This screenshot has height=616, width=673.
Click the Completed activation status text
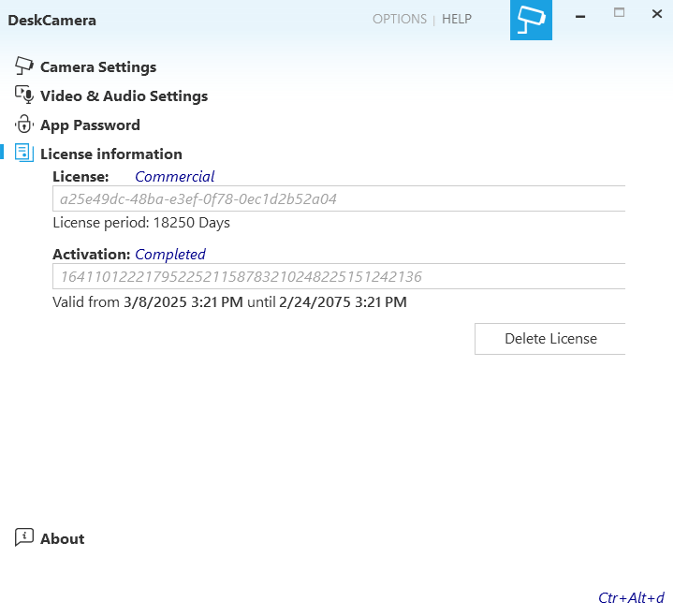[x=170, y=254]
